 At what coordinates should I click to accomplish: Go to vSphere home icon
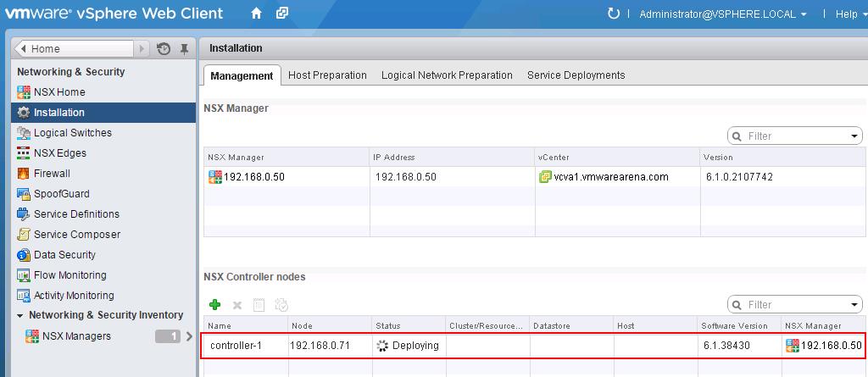click(x=256, y=14)
